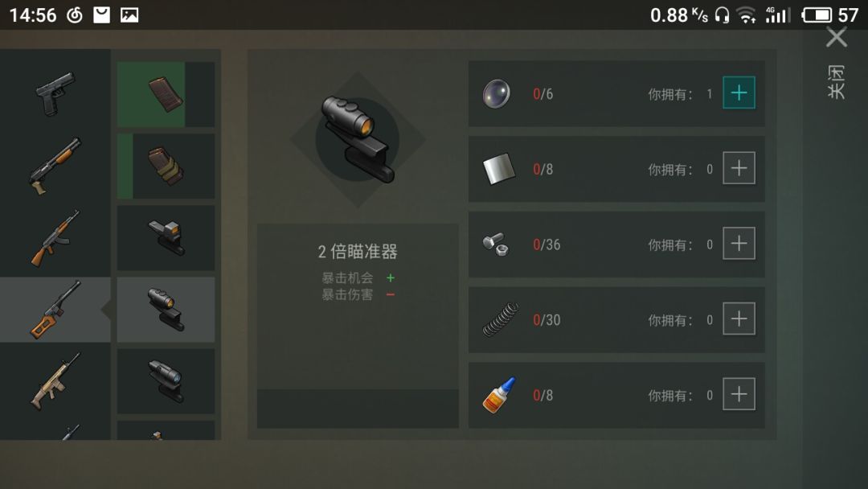
Task: Tap the coiled spring ingredient icon
Action: 501,319
